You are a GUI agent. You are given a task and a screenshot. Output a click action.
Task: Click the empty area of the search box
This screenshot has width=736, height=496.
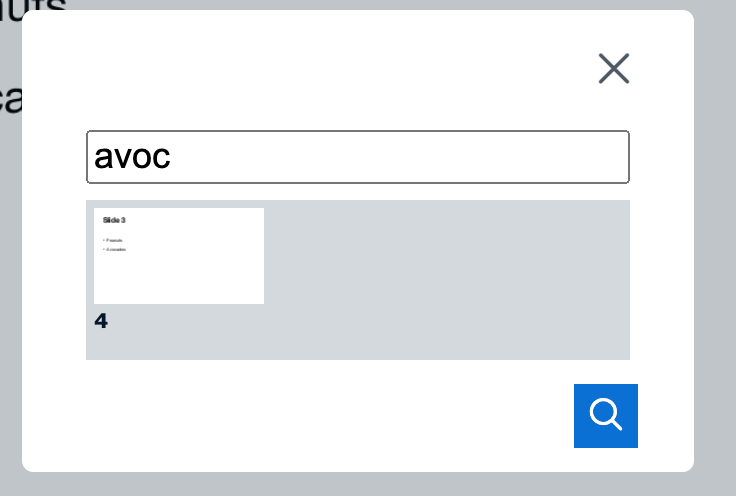(399, 157)
